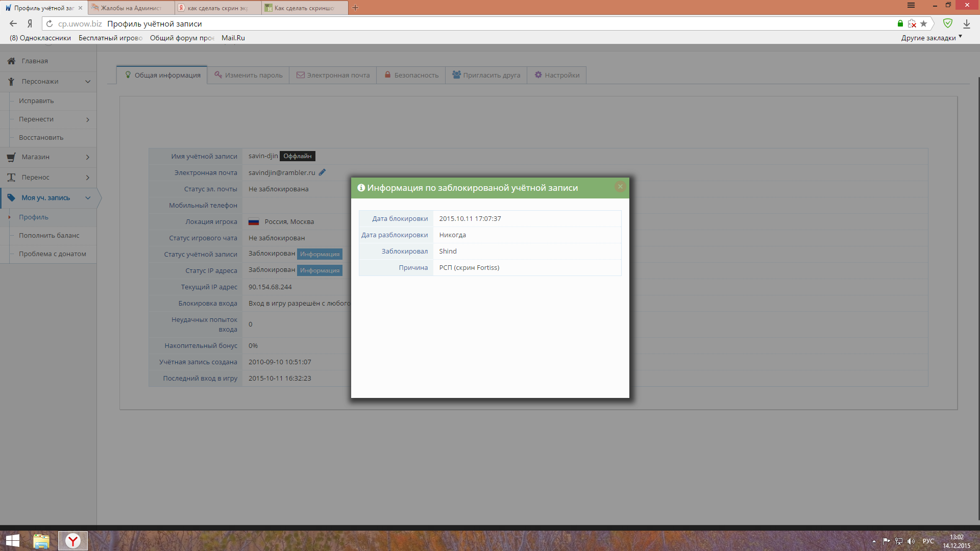Open the downloads arrow icon
The height and width of the screenshot is (551, 980).
point(966,23)
